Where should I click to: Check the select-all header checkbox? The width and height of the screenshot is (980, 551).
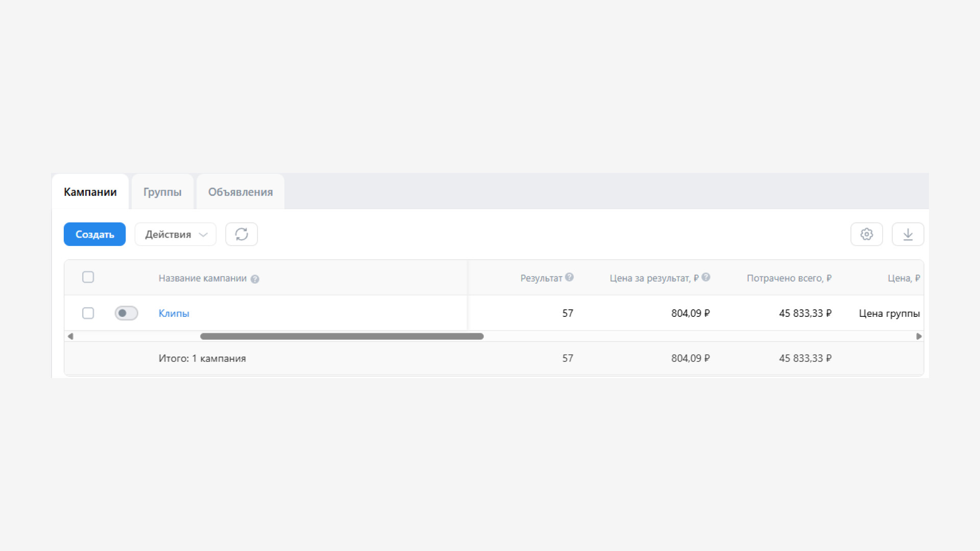pyautogui.click(x=88, y=277)
